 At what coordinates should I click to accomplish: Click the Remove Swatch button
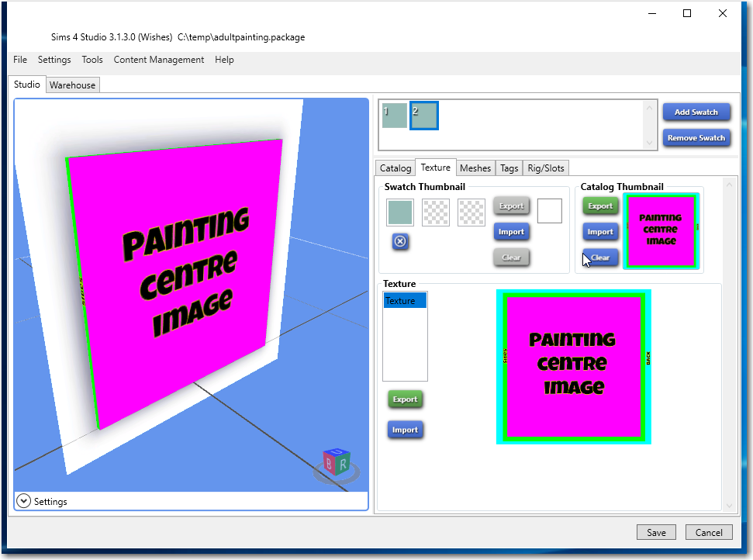(x=696, y=138)
